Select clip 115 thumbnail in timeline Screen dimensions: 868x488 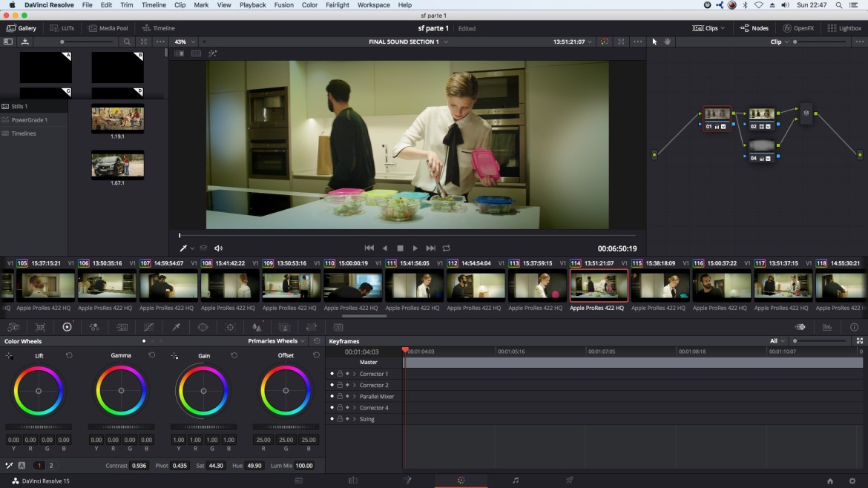click(660, 286)
